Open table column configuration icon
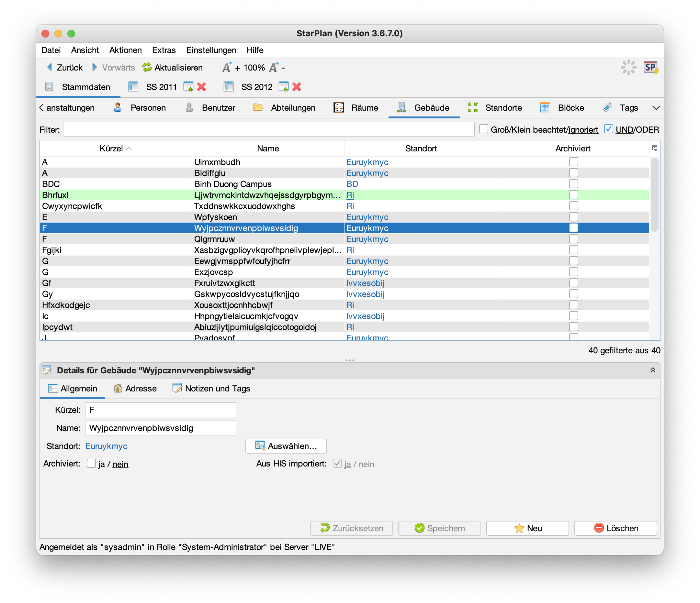Image resolution: width=700 pixels, height=603 pixels. point(654,148)
